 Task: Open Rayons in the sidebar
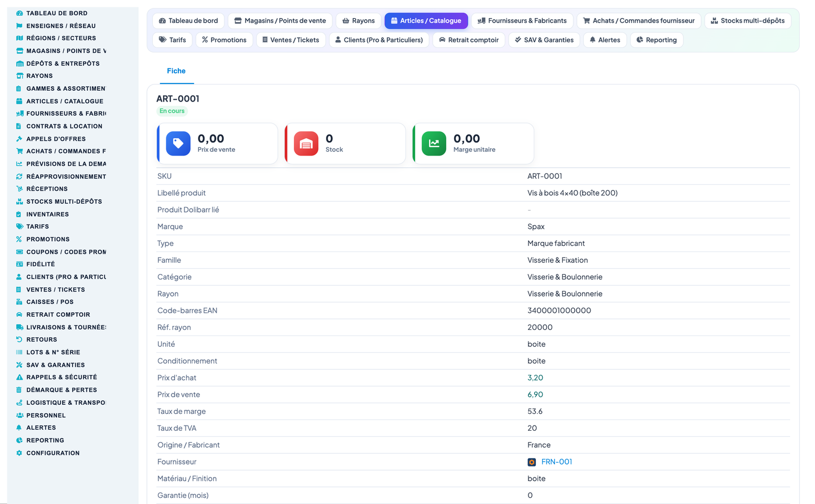(x=39, y=76)
